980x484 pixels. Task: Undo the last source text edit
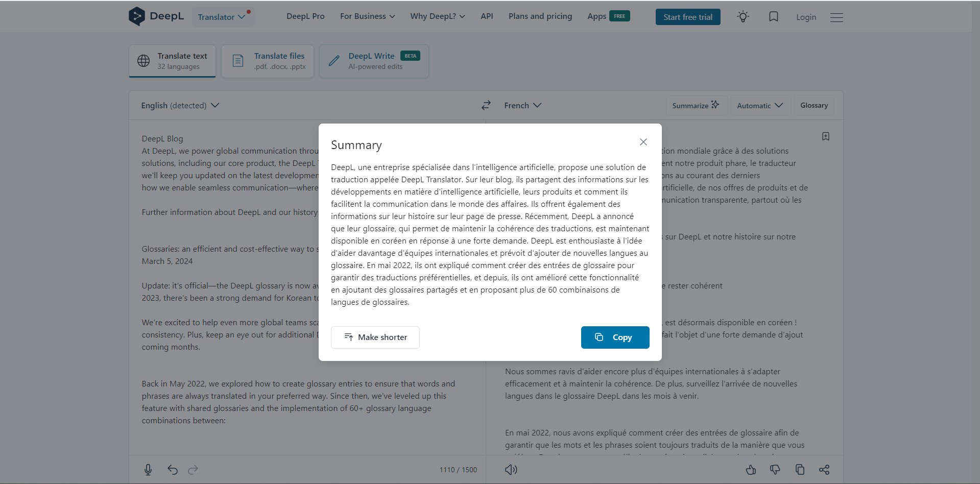point(173,470)
